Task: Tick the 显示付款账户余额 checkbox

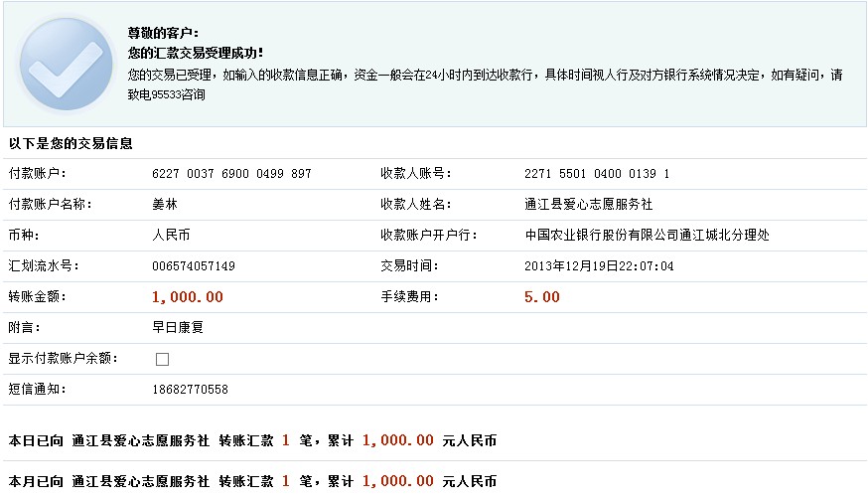Action: [162, 359]
